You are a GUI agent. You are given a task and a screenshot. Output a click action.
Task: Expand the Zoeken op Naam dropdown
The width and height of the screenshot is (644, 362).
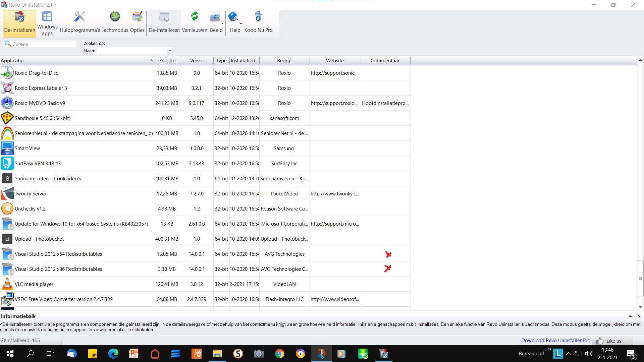click(170, 51)
